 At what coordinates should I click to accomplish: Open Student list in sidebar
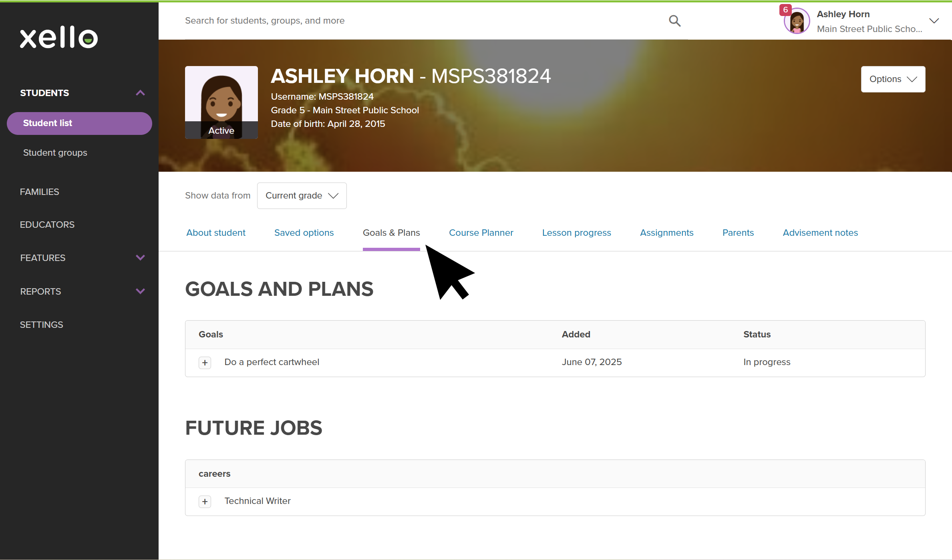(x=79, y=123)
